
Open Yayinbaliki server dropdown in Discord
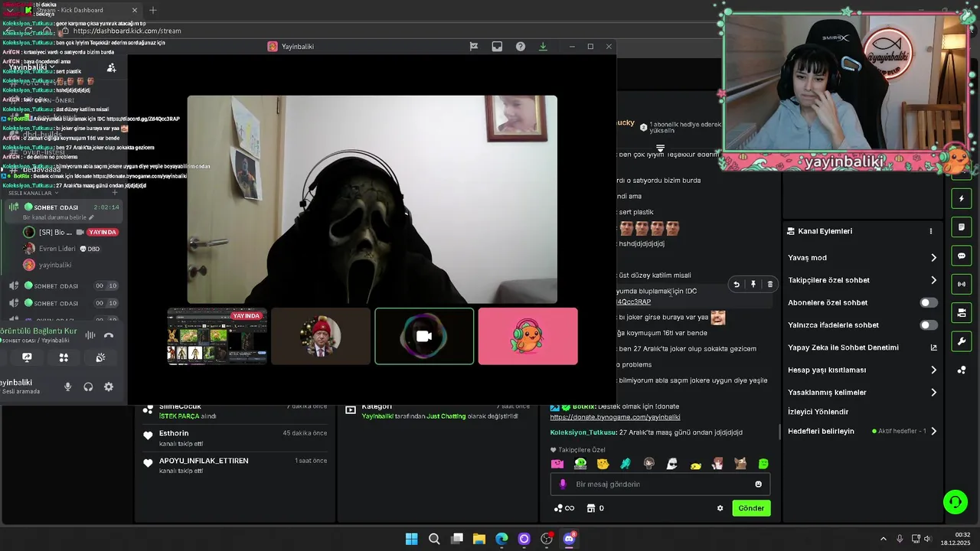31,67
